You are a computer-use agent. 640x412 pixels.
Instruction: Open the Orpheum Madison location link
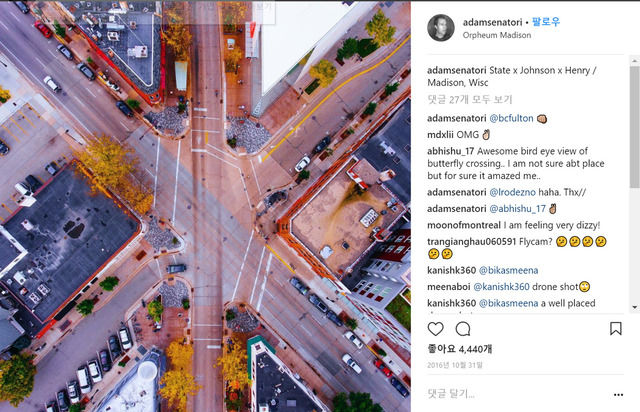[x=497, y=35]
